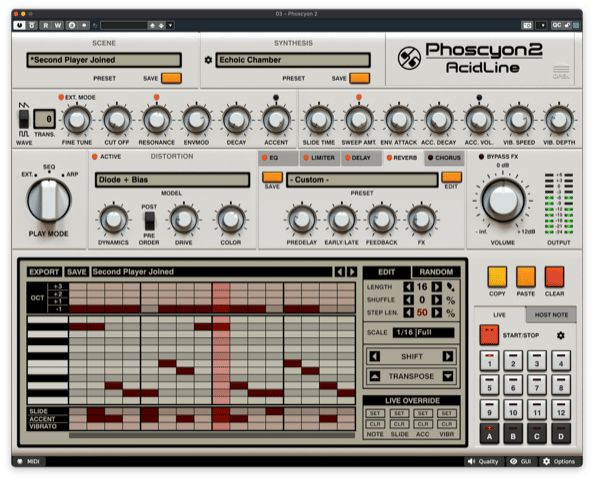Open the Options menu in bottom bar
The width and height of the screenshot is (594, 480).
[x=559, y=461]
